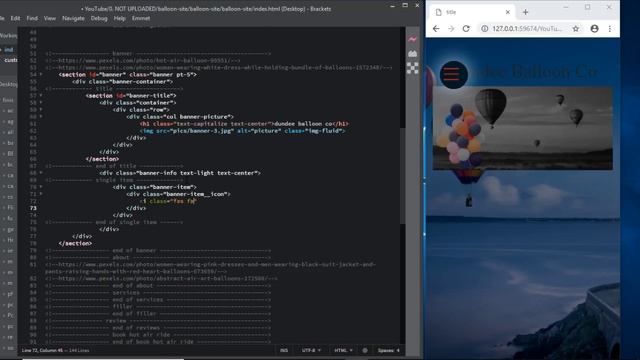Click the banner-item__icon div code line
Viewport: 640px width, 360px height.
click(x=178, y=194)
